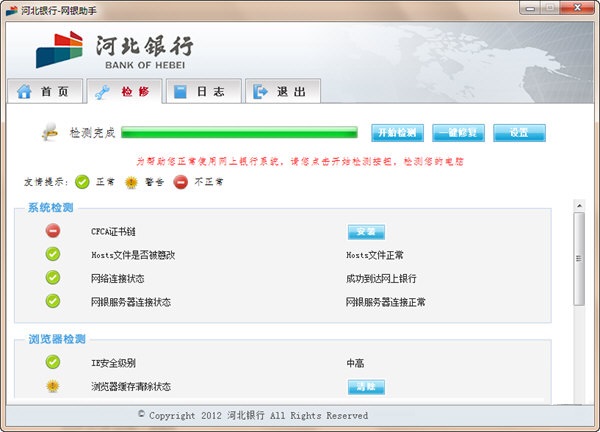Select the CFCA证书链 row label
Image resolution: width=600 pixels, height=432 pixels.
tap(113, 232)
